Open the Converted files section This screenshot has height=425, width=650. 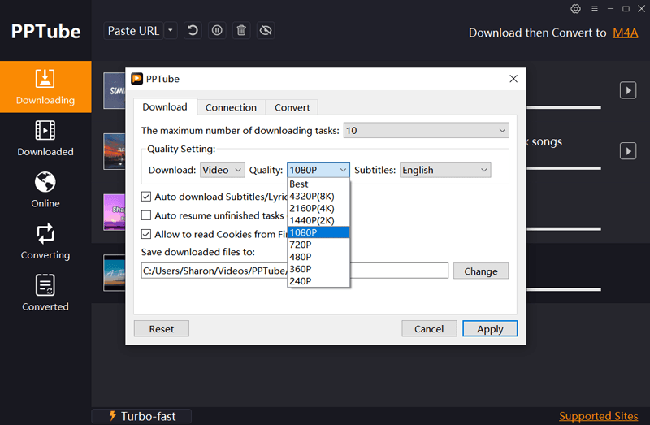click(x=44, y=293)
